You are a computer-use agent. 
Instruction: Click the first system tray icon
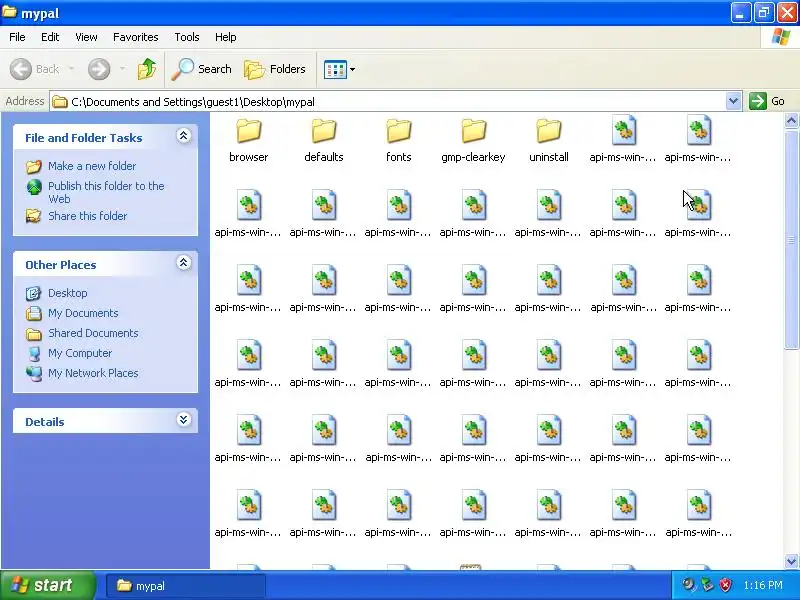pos(689,585)
